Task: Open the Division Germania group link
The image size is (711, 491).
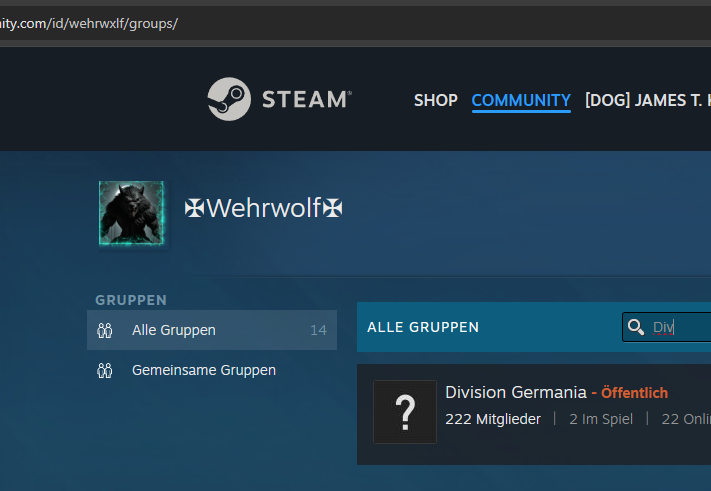Action: click(x=515, y=392)
